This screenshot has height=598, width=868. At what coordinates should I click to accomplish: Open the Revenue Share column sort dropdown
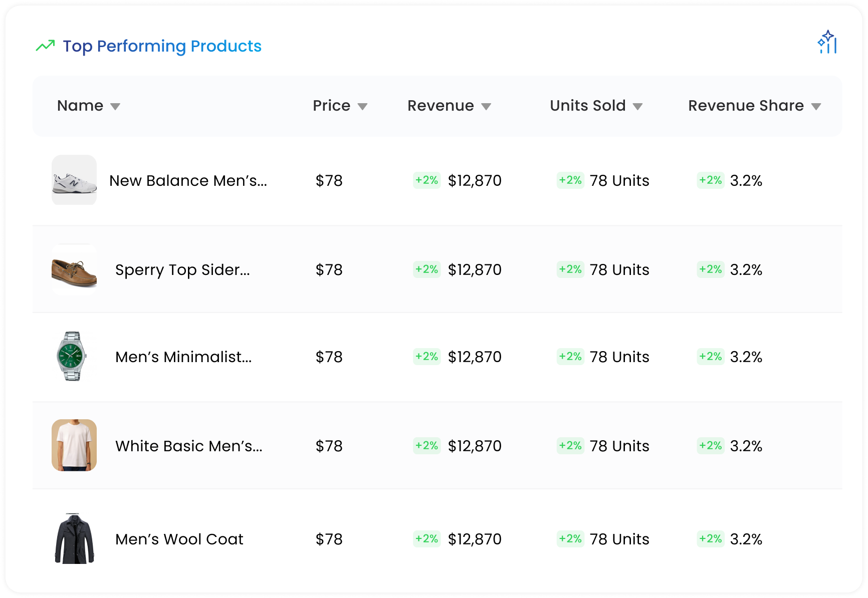pos(816,106)
